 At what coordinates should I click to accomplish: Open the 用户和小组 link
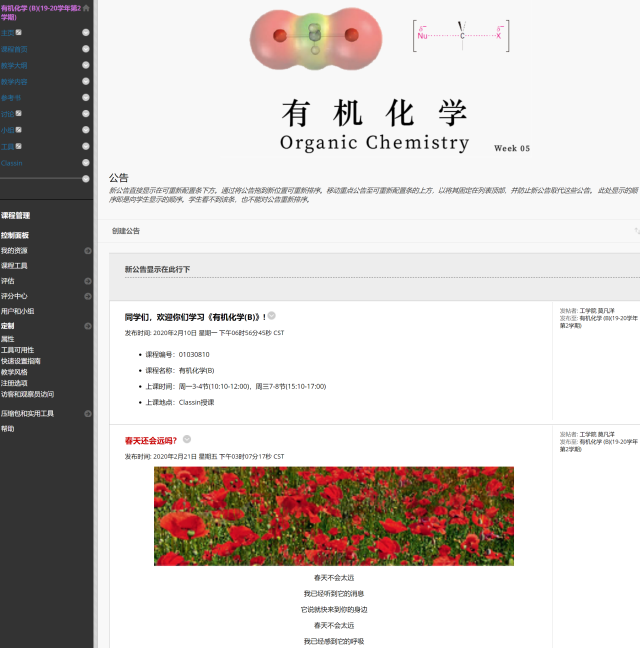click(x=18, y=311)
